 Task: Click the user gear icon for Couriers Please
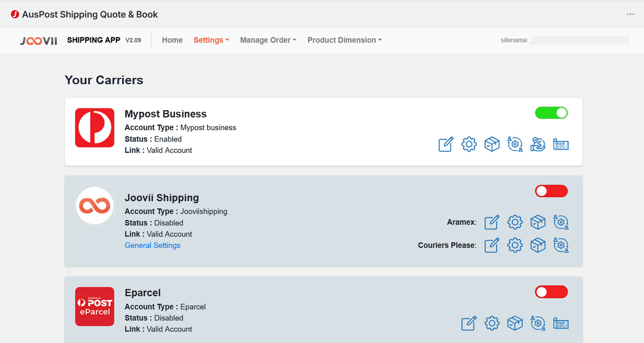561,245
